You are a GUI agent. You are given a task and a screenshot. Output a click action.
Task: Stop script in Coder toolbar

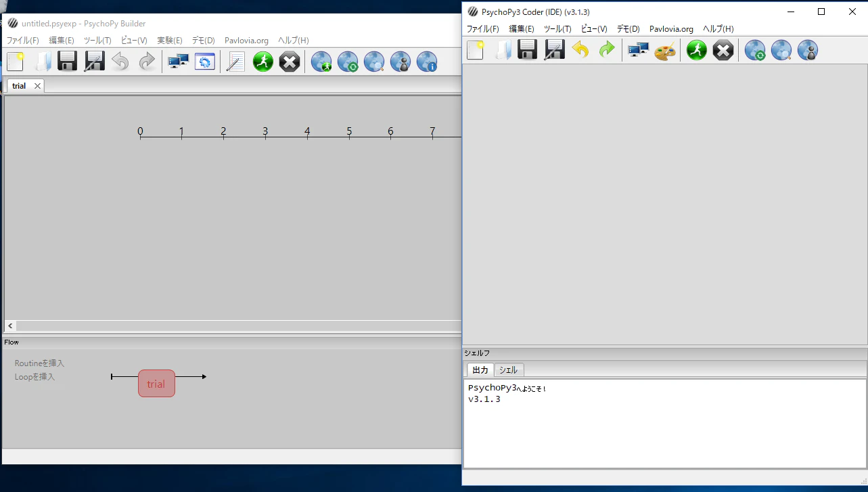tap(723, 50)
